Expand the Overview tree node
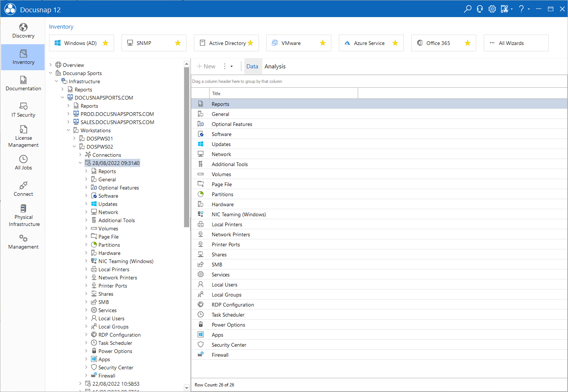The width and height of the screenshot is (568, 392). (51, 65)
